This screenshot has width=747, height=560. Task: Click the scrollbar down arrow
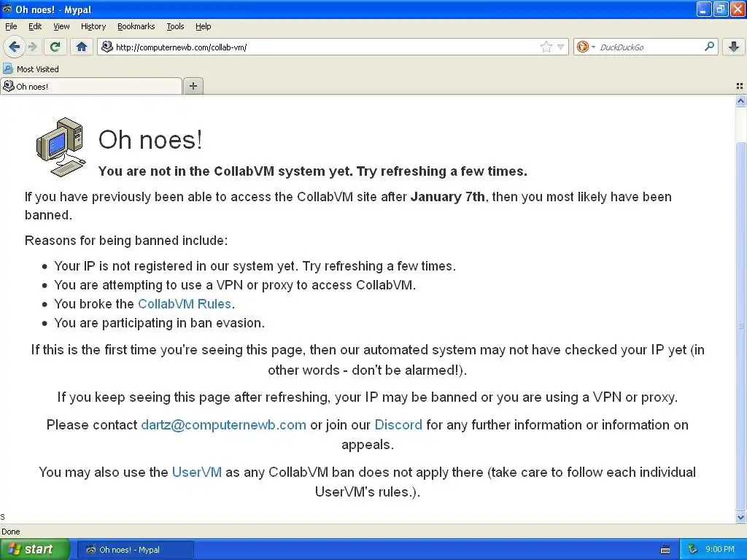(740, 517)
